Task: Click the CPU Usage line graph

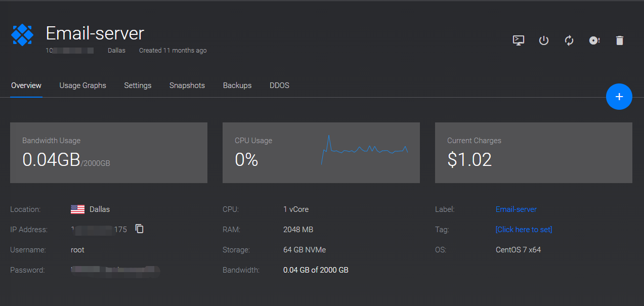Action: click(x=364, y=150)
